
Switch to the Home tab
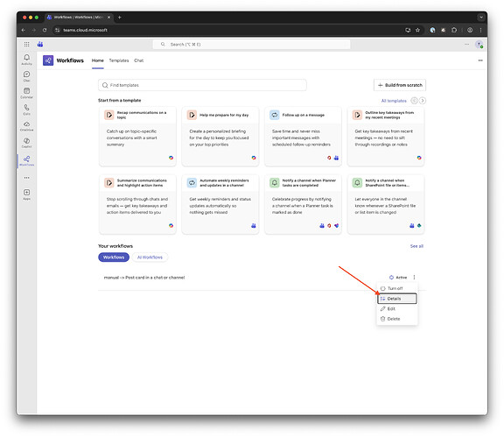pos(98,60)
